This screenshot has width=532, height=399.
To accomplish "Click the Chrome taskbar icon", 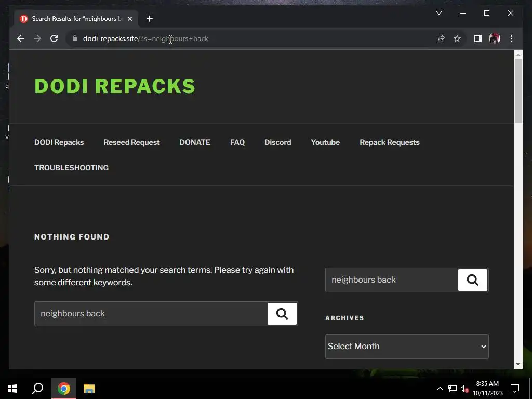I will click(64, 389).
